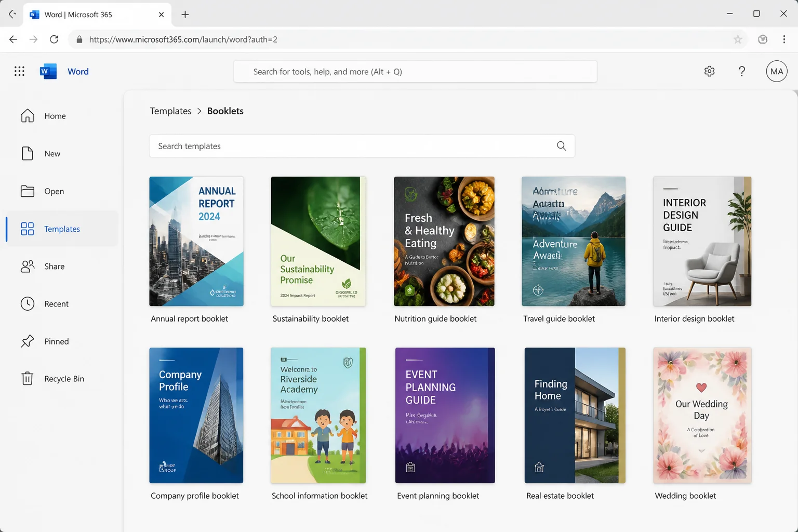The width and height of the screenshot is (798, 532).
Task: Click the 'Nutrition guide booklet' caption
Action: click(435, 319)
